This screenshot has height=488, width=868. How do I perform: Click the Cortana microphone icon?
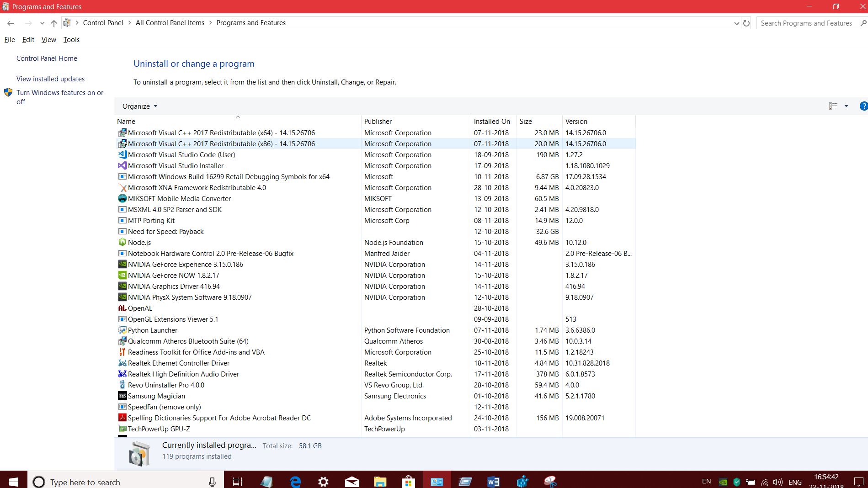pyautogui.click(x=212, y=482)
